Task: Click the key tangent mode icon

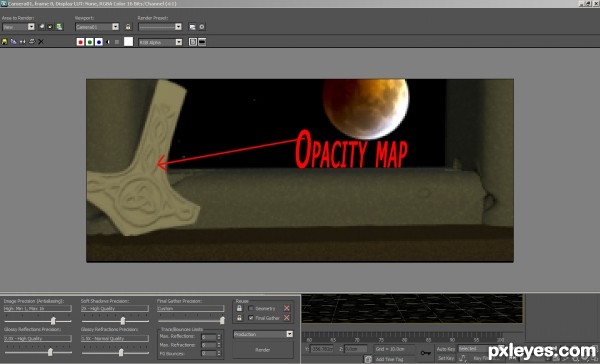Action: [463, 358]
